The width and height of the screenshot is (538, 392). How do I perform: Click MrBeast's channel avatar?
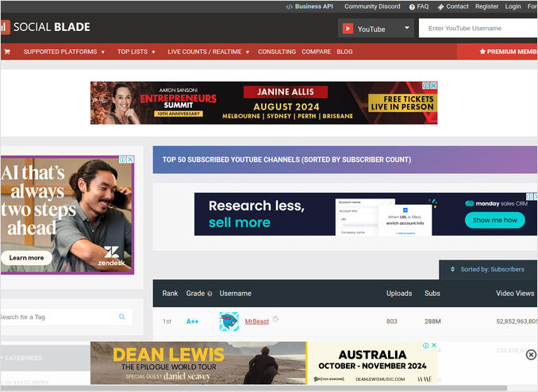[229, 321]
